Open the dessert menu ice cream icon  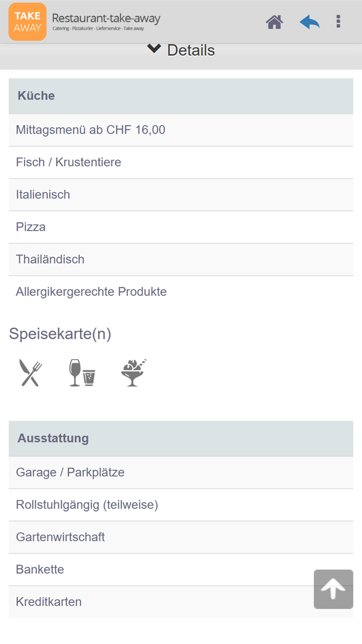pyautogui.click(x=133, y=373)
